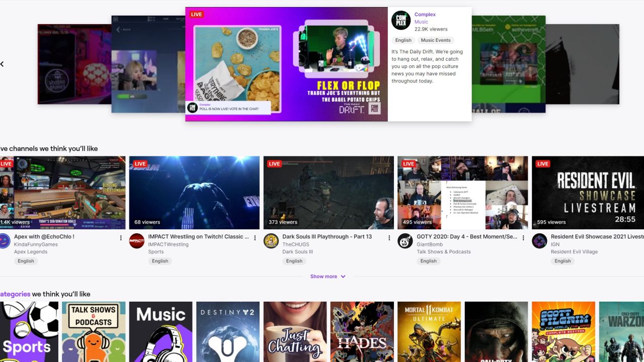Image resolution: width=644 pixels, height=362 pixels.
Task: Click English tag under IMPACTWrestling stream
Action: coord(160,261)
